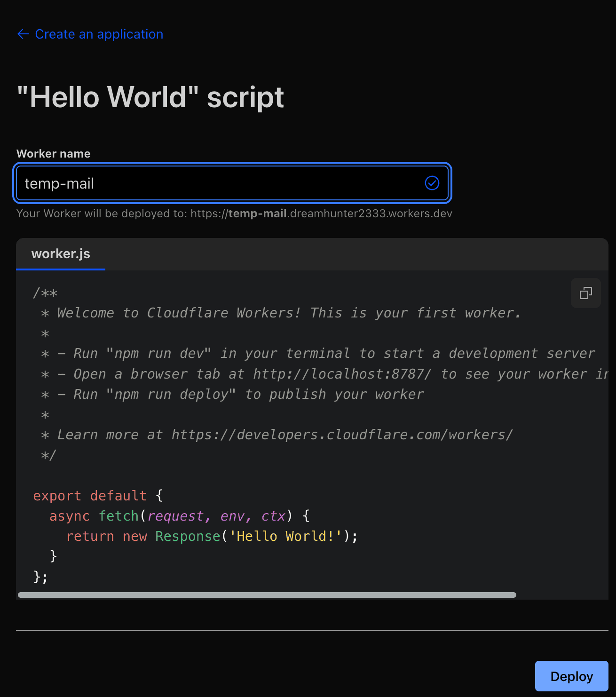Click the "npm run deploy" comment line
Screen dimensions: 616x697
(x=240, y=394)
